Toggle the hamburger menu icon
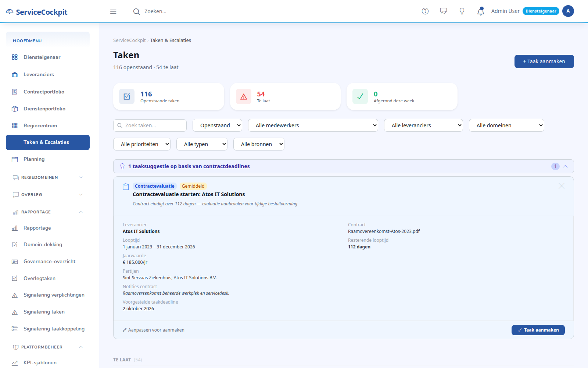Screen dimensions: 588x368 click(113, 12)
